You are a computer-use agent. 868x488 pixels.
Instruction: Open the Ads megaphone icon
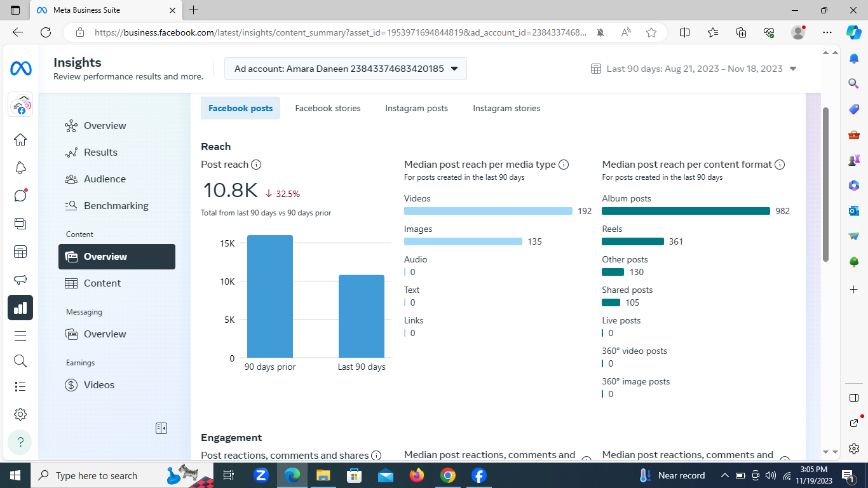20,280
